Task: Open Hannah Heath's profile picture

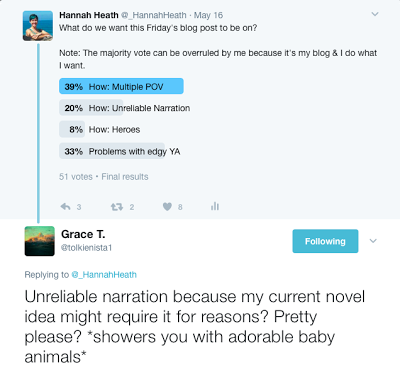Action: click(38, 26)
